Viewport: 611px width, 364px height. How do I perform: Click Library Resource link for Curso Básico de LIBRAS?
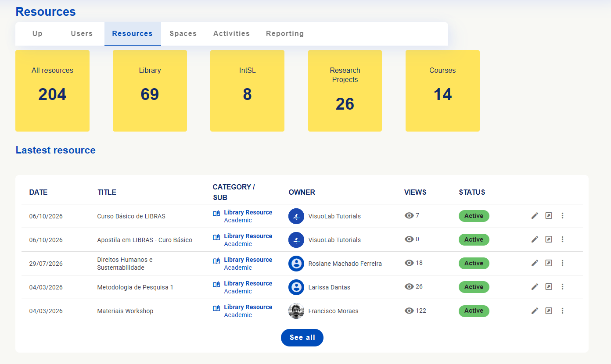248,212
